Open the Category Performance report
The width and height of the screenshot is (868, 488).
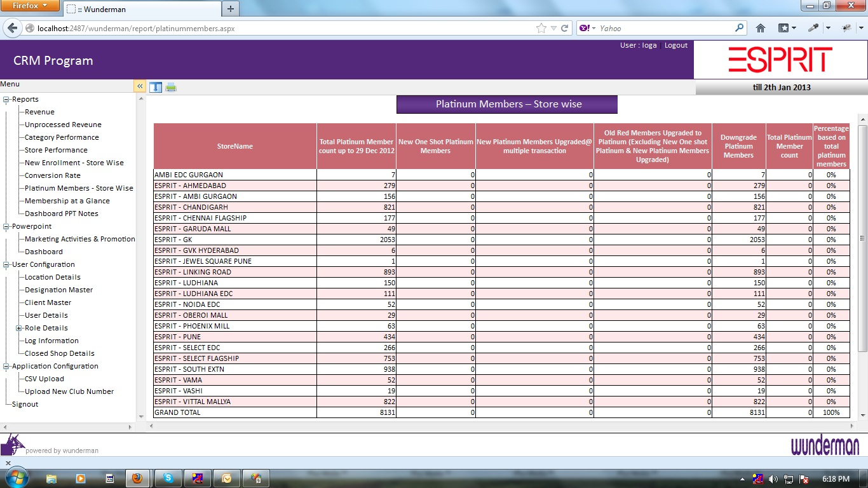(x=62, y=137)
